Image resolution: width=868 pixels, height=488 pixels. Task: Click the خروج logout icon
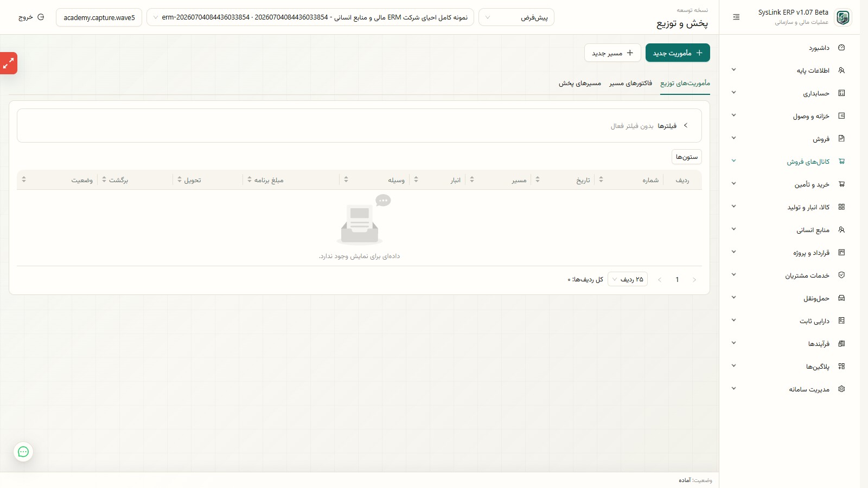tap(41, 17)
